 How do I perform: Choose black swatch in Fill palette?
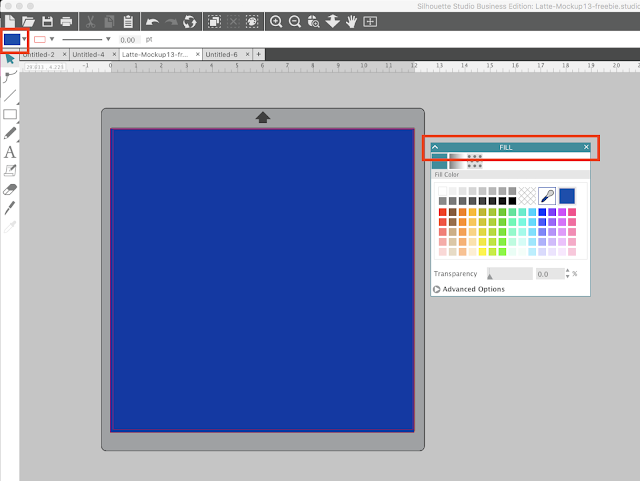click(512, 201)
